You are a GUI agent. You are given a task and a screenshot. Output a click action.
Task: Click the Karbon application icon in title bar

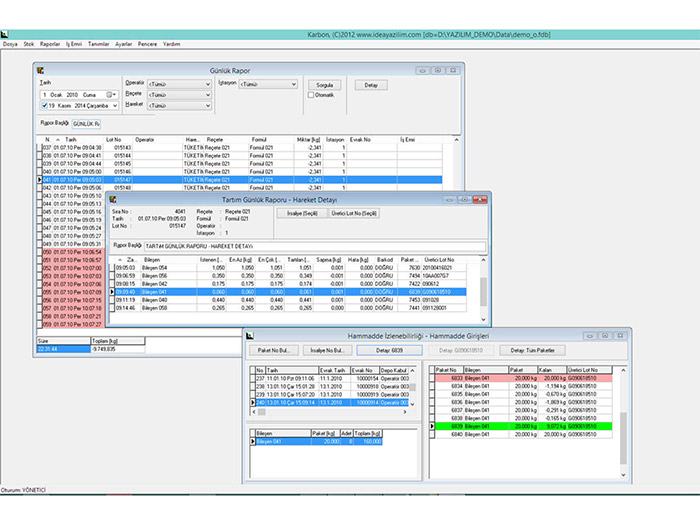click(x=6, y=34)
